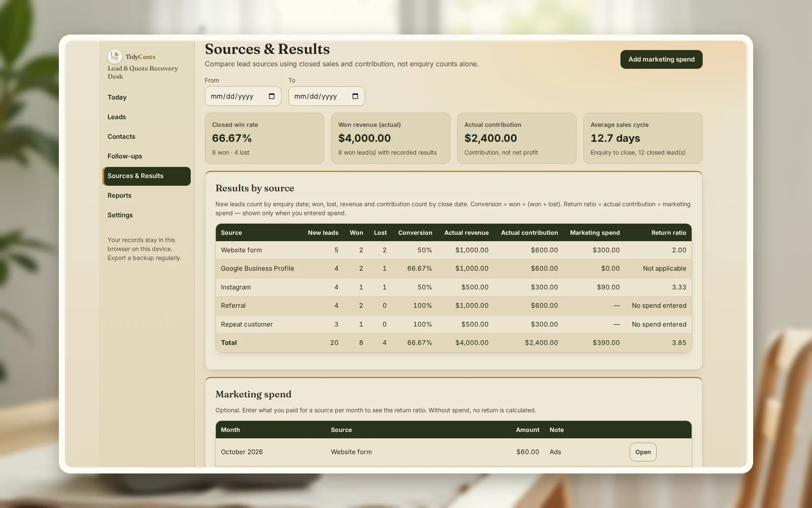Click total contribution $2,400.00 in table
This screenshot has height=508, width=812.
541,343
